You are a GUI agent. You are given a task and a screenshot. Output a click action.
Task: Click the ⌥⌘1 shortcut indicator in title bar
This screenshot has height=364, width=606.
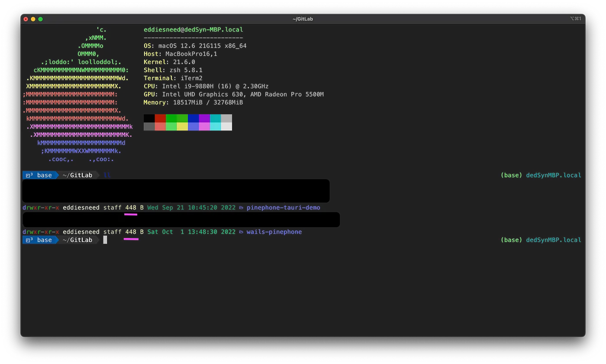(x=575, y=19)
